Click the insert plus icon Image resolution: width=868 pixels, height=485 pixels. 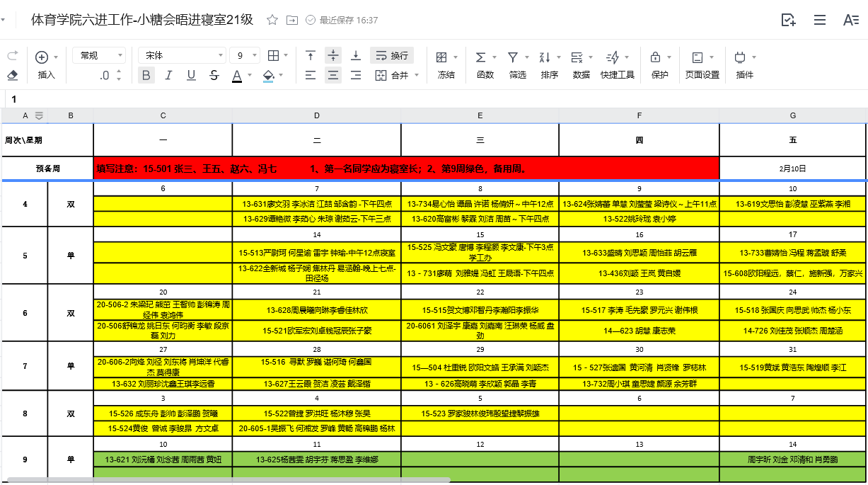[x=42, y=57]
